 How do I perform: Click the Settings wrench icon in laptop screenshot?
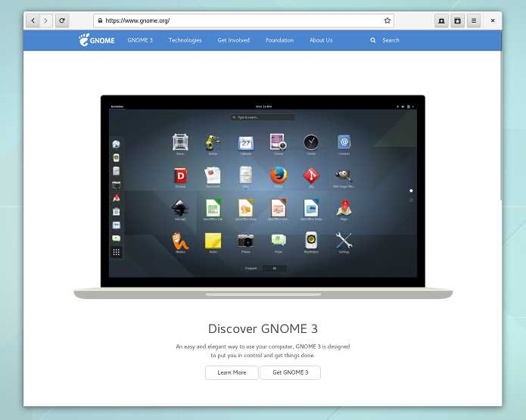(344, 241)
